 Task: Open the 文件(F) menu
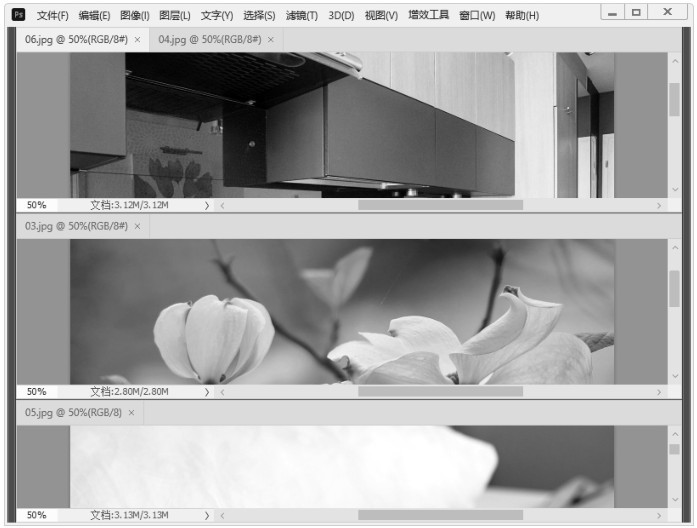click(52, 16)
